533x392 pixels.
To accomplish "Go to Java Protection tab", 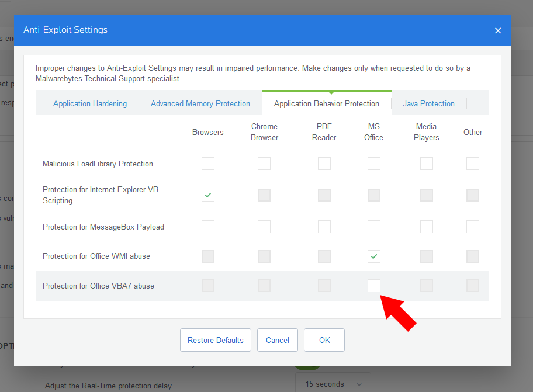I will pos(428,103).
